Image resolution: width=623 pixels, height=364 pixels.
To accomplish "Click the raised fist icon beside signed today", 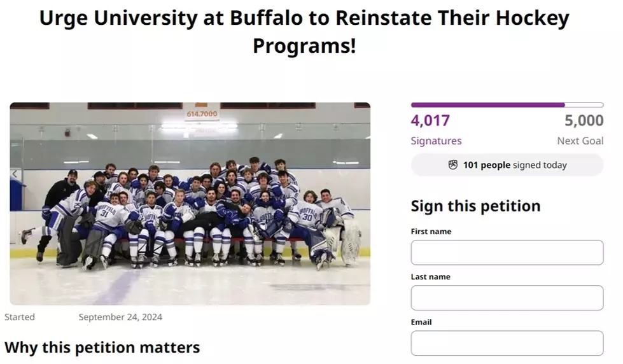I will (x=453, y=165).
